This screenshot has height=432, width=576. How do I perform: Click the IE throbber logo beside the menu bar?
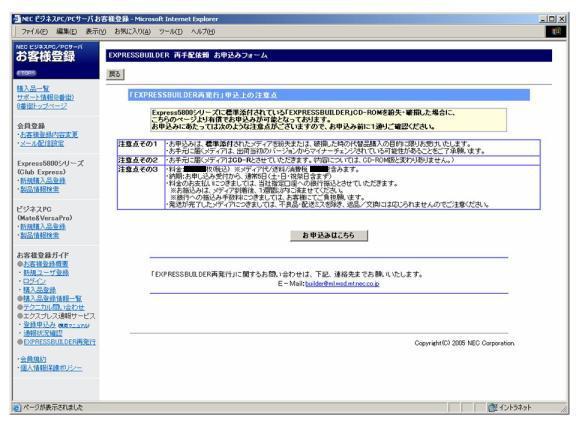[x=556, y=32]
